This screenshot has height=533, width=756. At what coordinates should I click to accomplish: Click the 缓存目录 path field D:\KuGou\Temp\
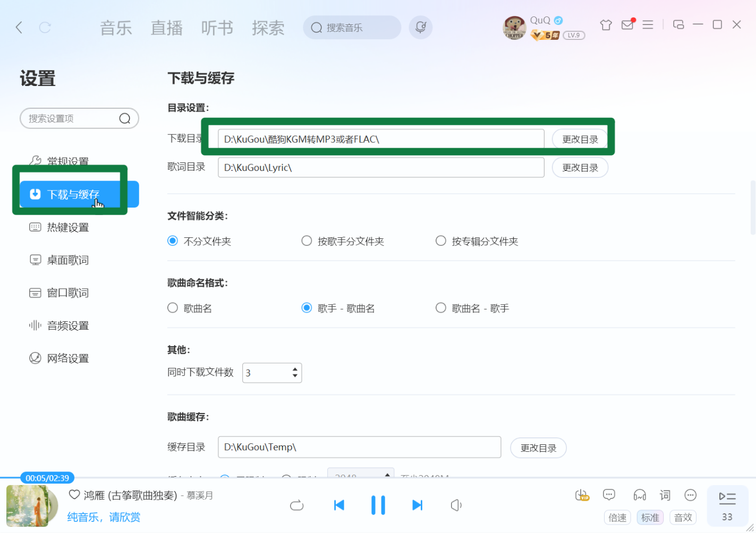click(360, 447)
